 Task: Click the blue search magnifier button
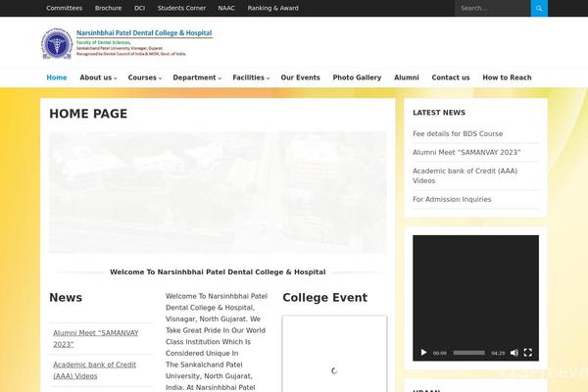coord(539,8)
